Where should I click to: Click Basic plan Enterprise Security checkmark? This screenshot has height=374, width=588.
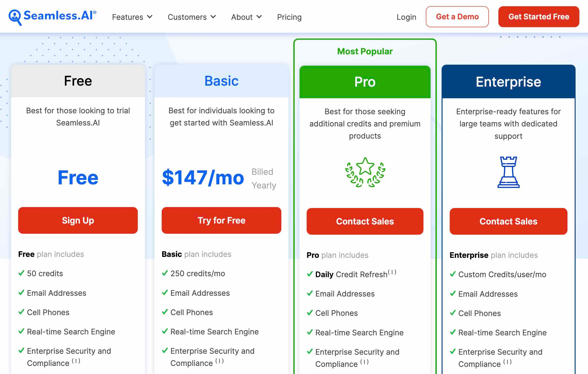click(165, 351)
